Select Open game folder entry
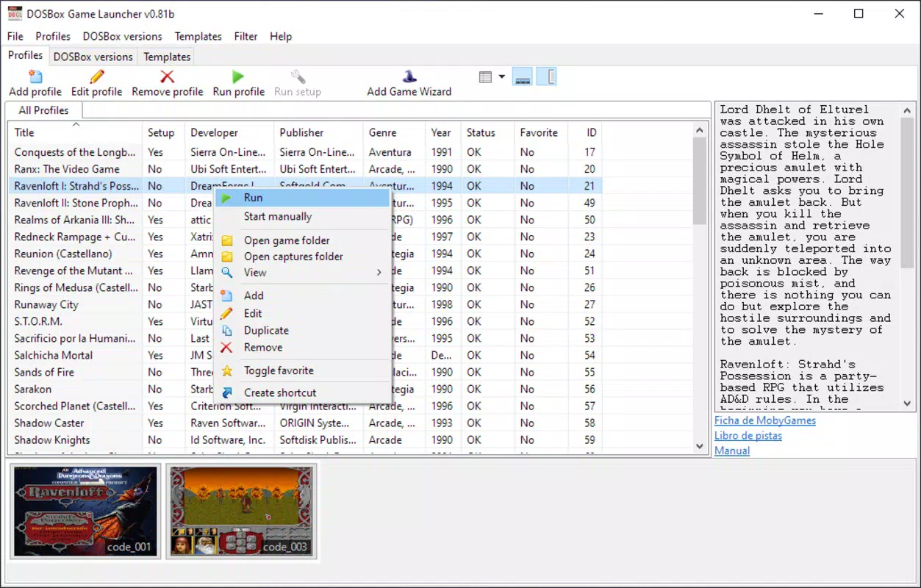 tap(302, 240)
